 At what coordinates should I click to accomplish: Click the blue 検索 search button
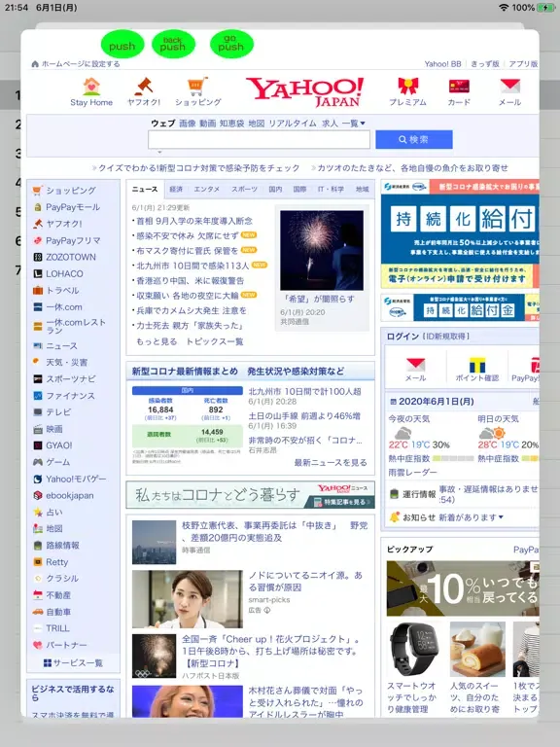click(414, 140)
